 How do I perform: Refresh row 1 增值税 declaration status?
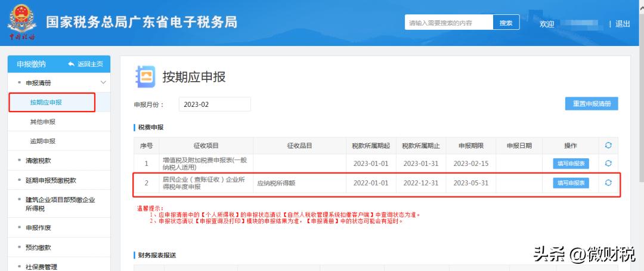[608, 164]
